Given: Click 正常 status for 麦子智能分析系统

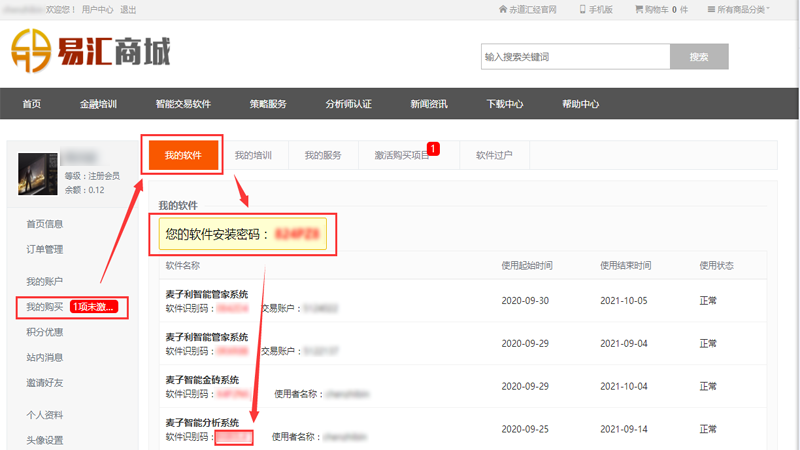Looking at the screenshot, I should click(x=708, y=429).
